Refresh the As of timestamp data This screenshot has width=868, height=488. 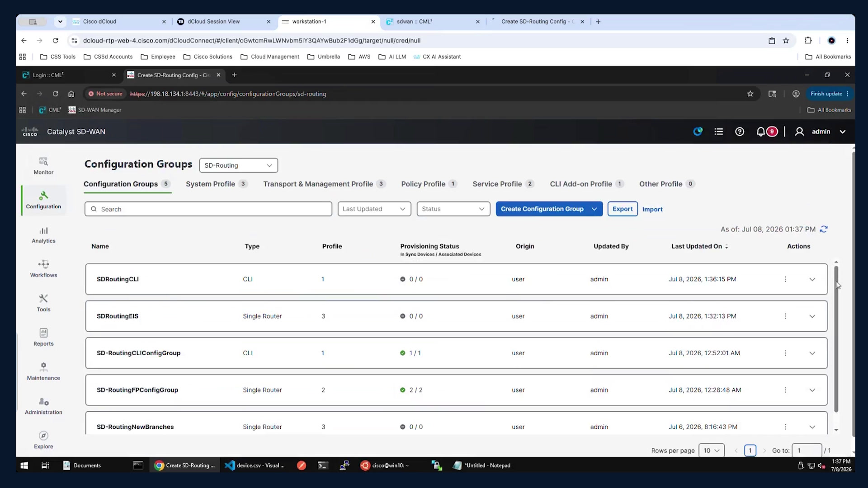(x=824, y=229)
